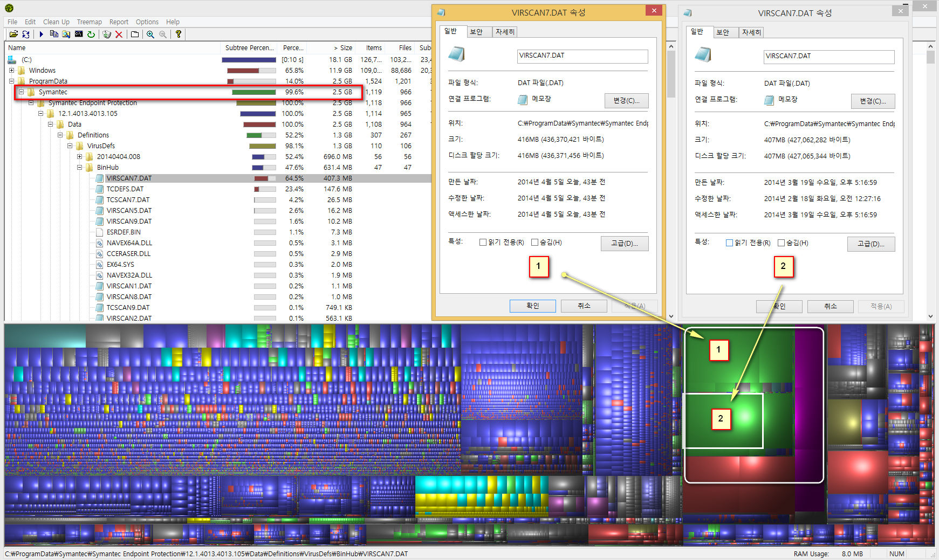Click 확인 button in 416MB dialog
Image resolution: width=939 pixels, height=560 pixels.
(532, 306)
